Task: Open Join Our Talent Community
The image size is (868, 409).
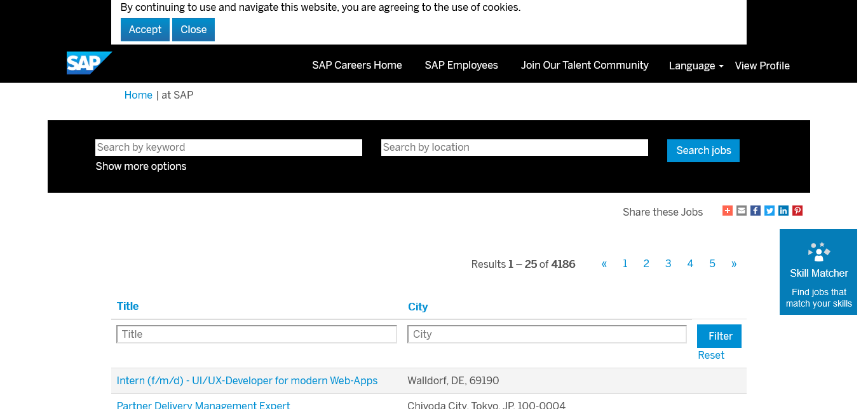Action: pyautogui.click(x=585, y=65)
